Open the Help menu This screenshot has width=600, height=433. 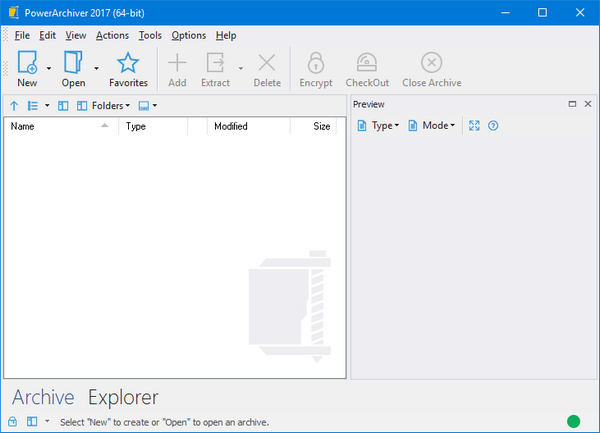point(226,36)
